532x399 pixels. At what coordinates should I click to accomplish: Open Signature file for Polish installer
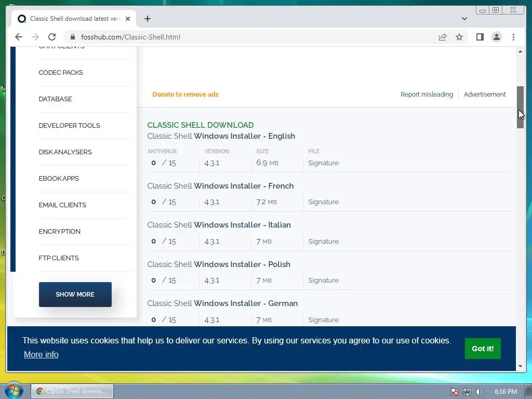tap(323, 280)
